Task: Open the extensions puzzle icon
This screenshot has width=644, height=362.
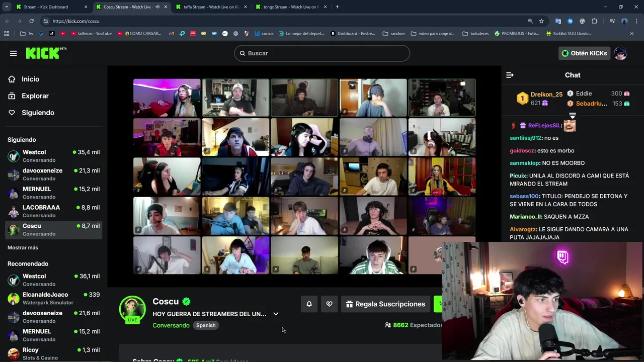Action: tap(595, 21)
